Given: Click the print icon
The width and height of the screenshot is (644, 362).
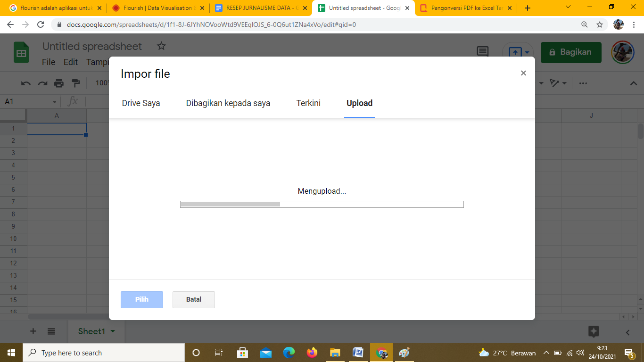Looking at the screenshot, I should (59, 83).
